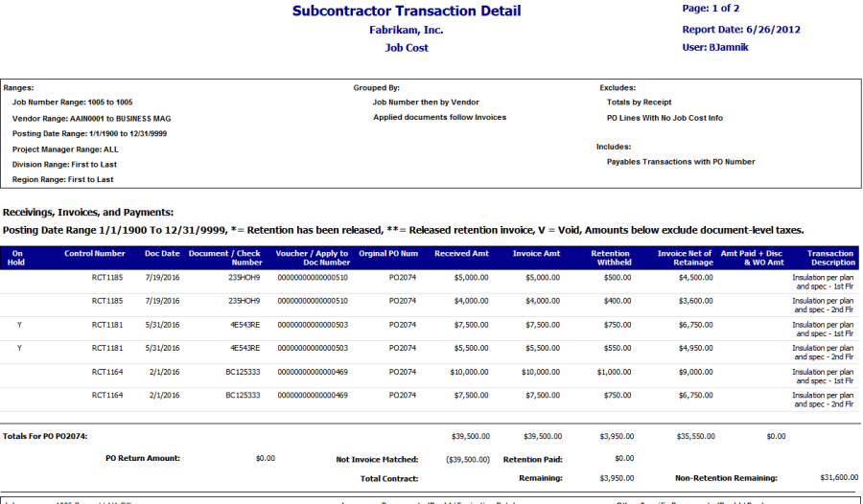Select the User BJamnik label
The height and width of the screenshot is (504, 863).
coord(713,47)
